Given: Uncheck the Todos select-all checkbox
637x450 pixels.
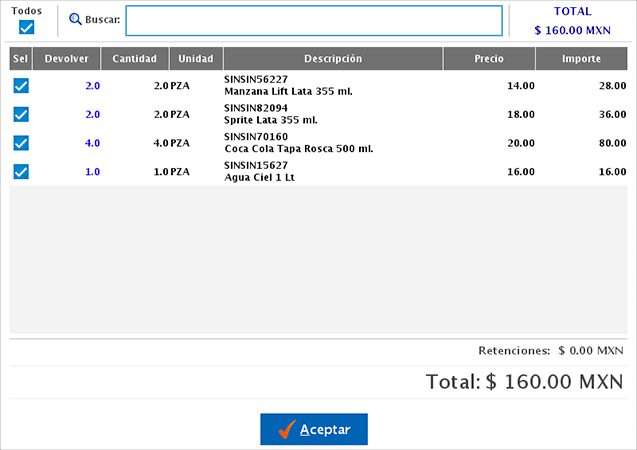Looking at the screenshot, I should point(26,28).
